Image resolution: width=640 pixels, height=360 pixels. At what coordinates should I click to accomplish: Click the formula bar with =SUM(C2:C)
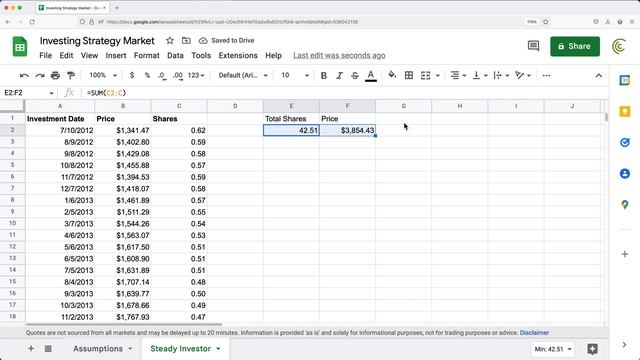tap(343, 93)
